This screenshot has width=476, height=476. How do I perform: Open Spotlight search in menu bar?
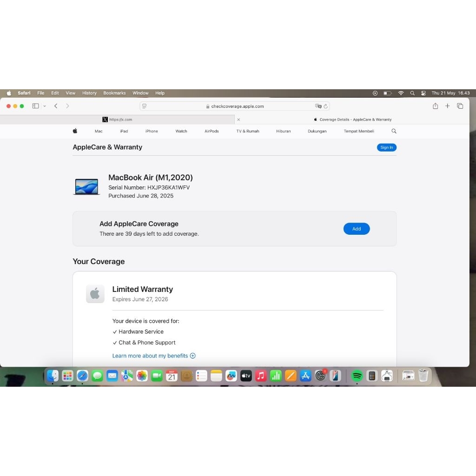412,93
